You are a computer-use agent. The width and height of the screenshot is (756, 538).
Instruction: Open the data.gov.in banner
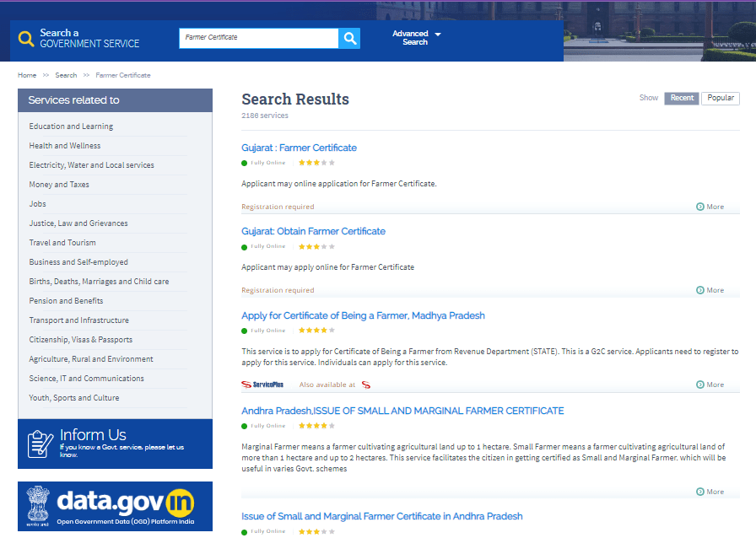pos(115,506)
